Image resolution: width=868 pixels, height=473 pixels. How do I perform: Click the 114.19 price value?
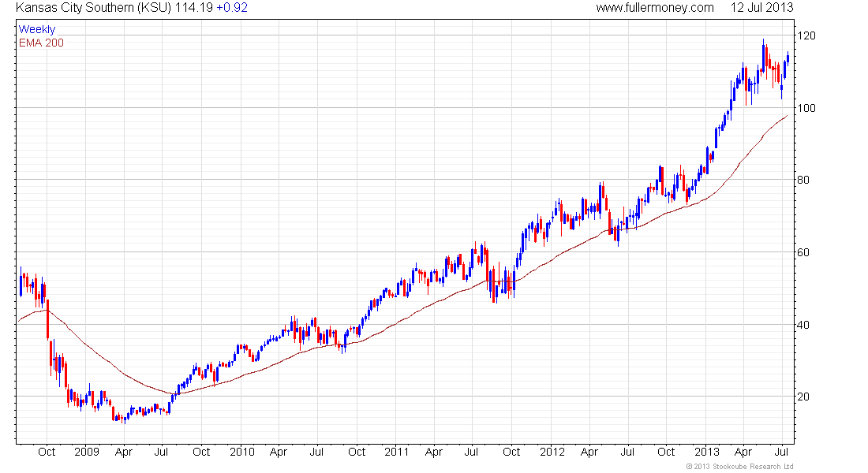pyautogui.click(x=194, y=8)
